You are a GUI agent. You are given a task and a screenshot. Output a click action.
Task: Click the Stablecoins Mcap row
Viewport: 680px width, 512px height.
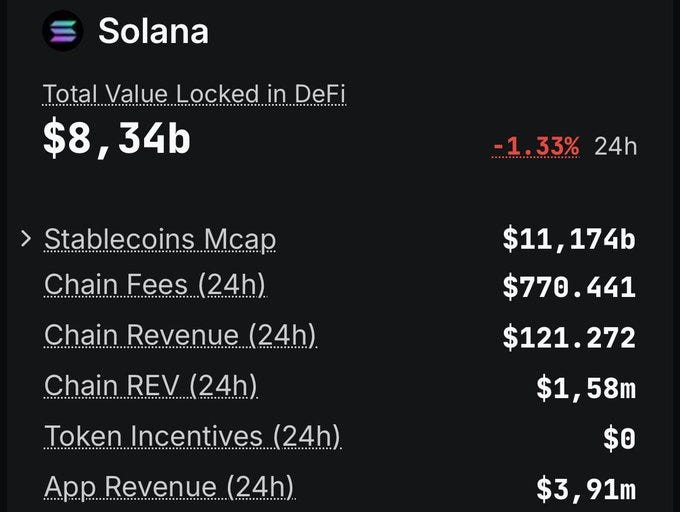(328, 240)
